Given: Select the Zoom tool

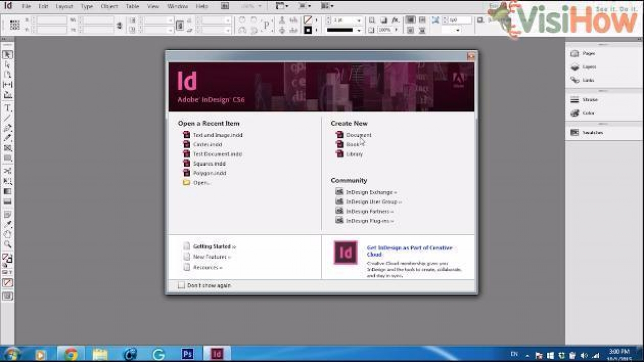Looking at the screenshot, I should [x=8, y=244].
